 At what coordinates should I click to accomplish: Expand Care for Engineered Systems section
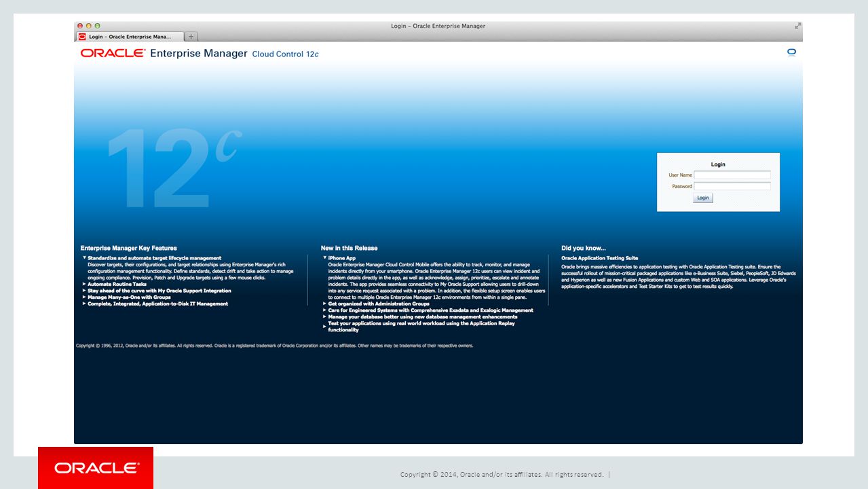tap(324, 310)
